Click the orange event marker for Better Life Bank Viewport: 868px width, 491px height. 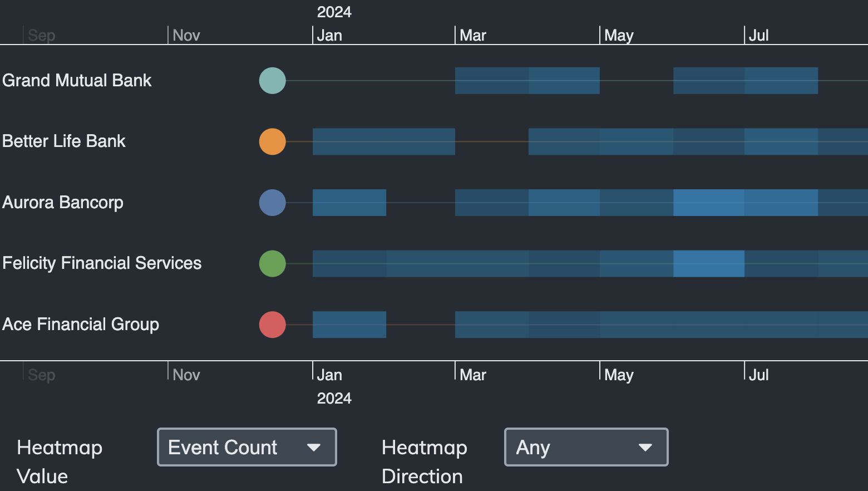click(272, 141)
